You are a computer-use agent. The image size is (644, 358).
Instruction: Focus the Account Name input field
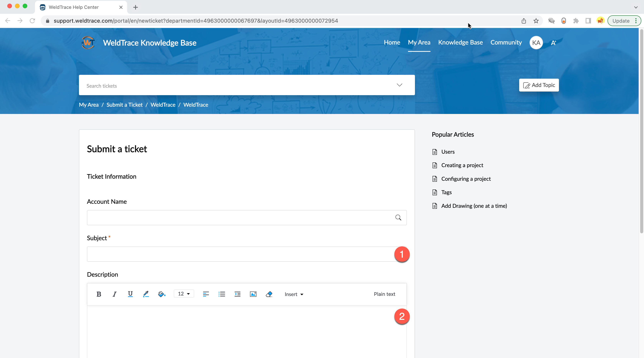coord(247,218)
